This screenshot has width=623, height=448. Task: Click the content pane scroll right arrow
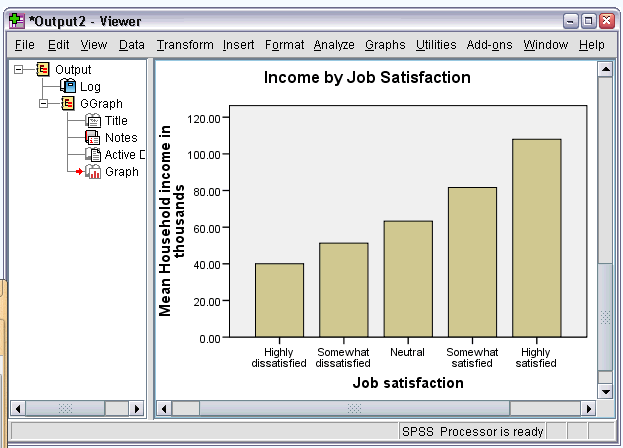589,408
